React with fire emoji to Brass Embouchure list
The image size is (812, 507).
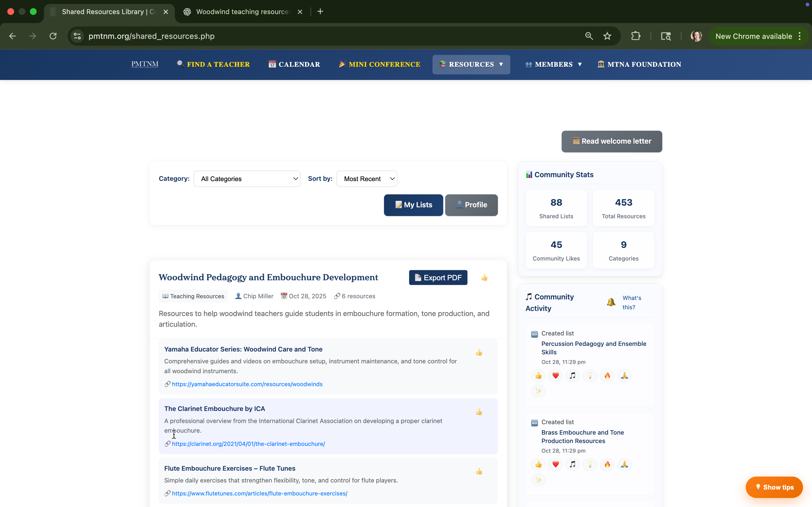click(x=607, y=464)
